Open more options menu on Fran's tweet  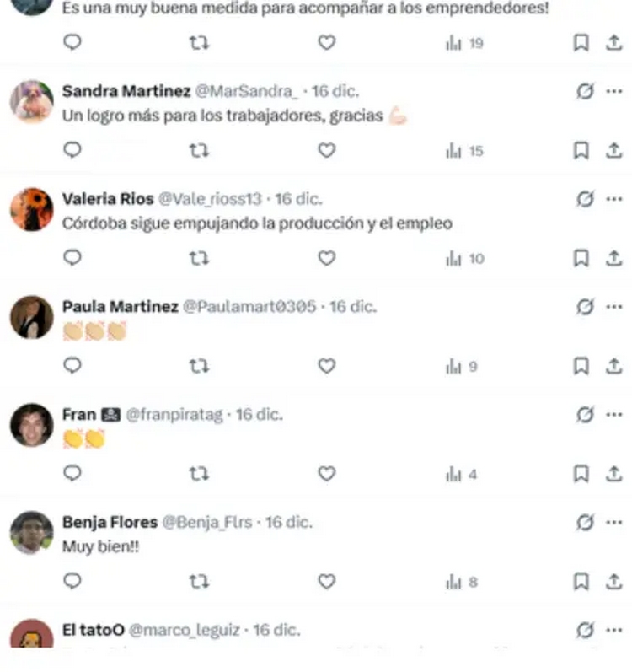pyautogui.click(x=614, y=415)
